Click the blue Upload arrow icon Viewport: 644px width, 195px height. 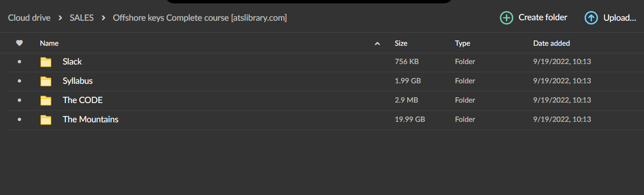pos(591,18)
